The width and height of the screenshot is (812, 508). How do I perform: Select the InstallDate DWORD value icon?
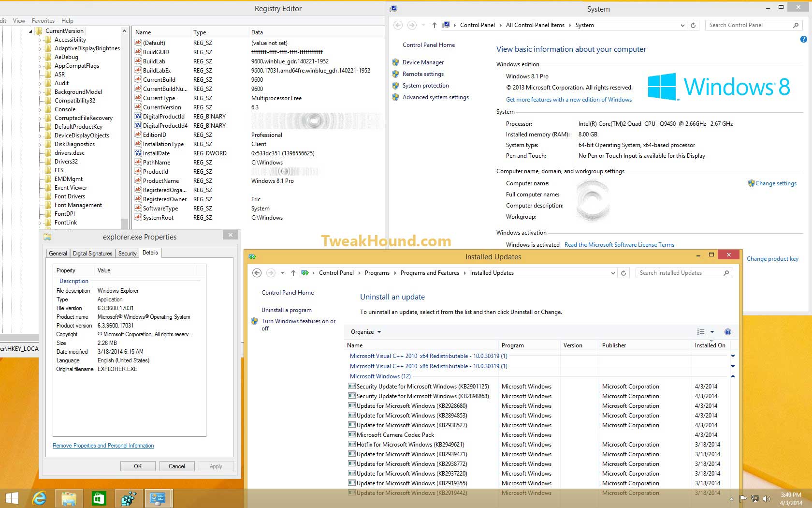(138, 153)
